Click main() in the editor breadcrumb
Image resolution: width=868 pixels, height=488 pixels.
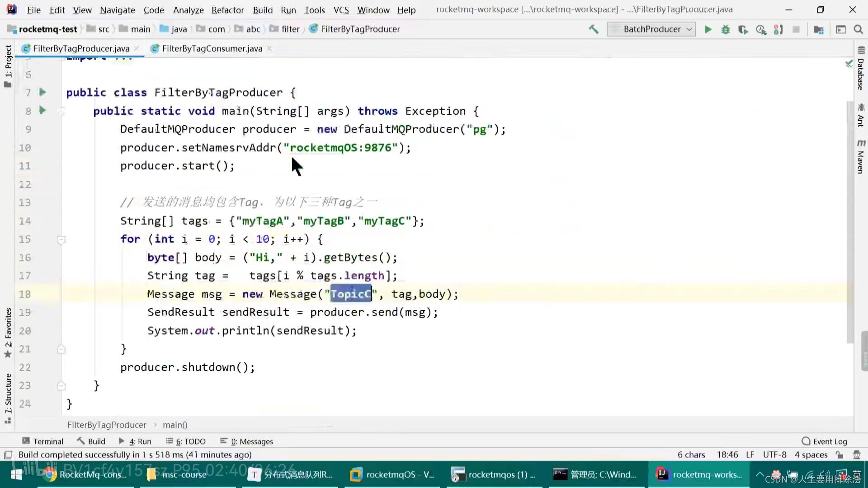175,425
